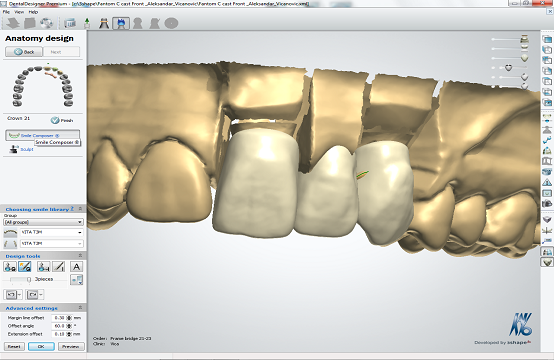The width and height of the screenshot is (554, 360).
Task: Click the disabled Next button
Action: [x=61, y=52]
